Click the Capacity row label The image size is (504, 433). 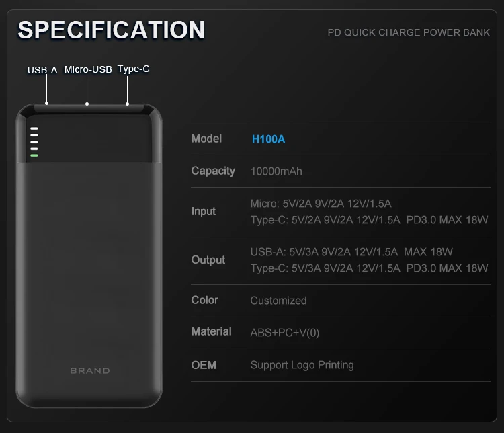point(213,171)
